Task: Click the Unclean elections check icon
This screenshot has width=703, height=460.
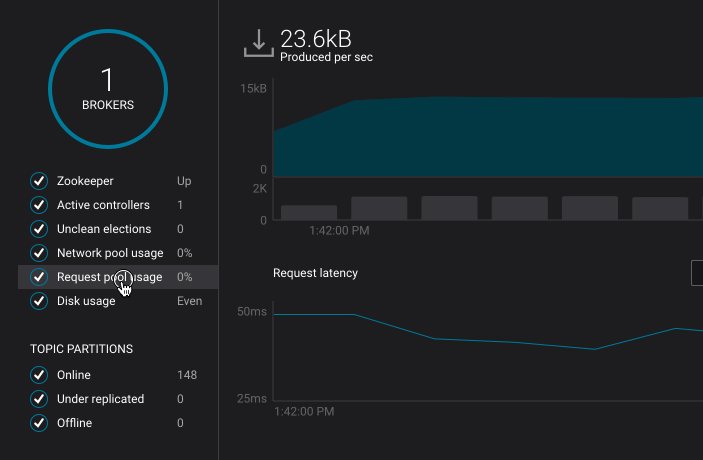Action: pyautogui.click(x=39, y=229)
